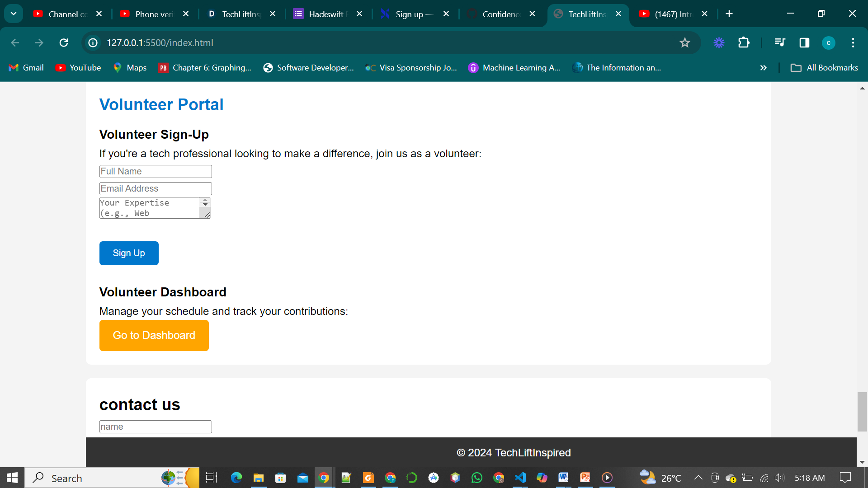Click the page vertical scrollbar thumb
This screenshot has height=488, width=868.
(862, 411)
